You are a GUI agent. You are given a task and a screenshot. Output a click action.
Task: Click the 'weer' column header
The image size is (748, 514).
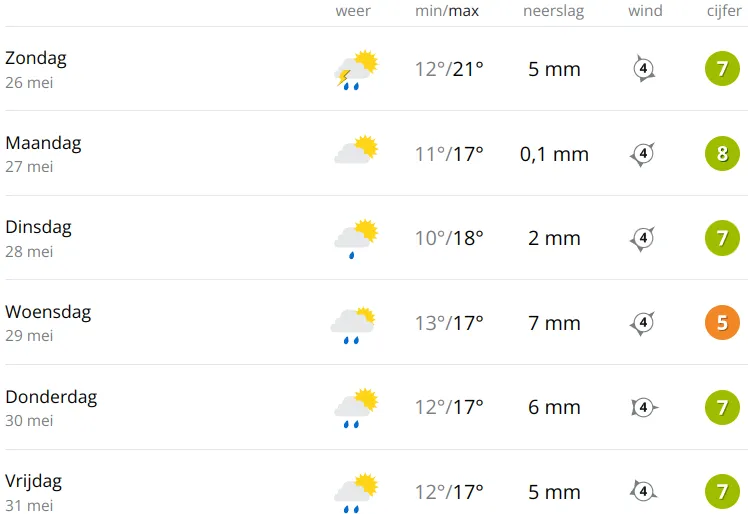pyautogui.click(x=353, y=10)
